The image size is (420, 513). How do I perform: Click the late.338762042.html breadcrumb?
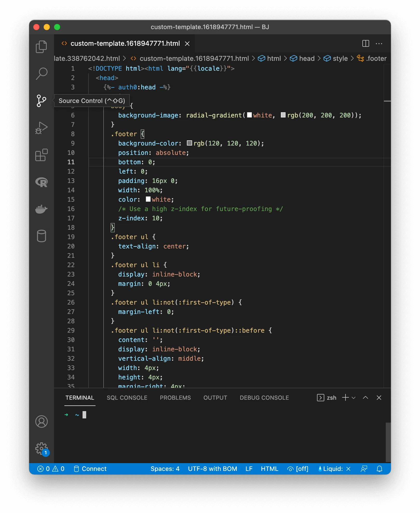coord(87,58)
